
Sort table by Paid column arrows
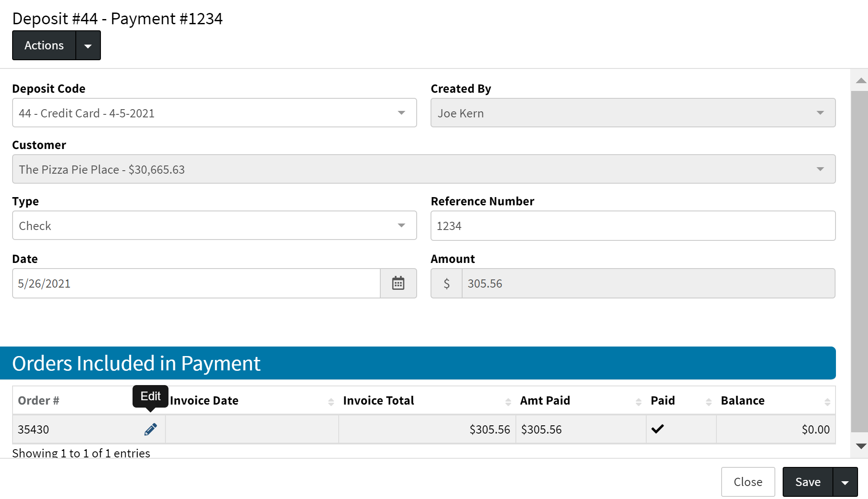point(709,402)
